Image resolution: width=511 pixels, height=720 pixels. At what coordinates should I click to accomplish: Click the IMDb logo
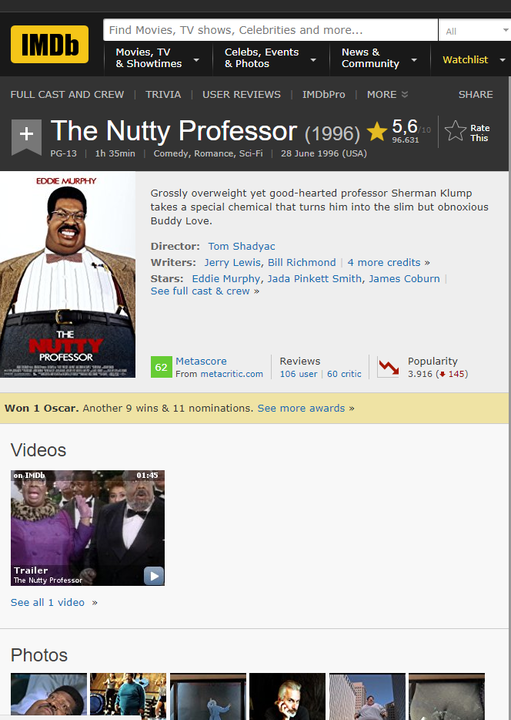tap(50, 44)
